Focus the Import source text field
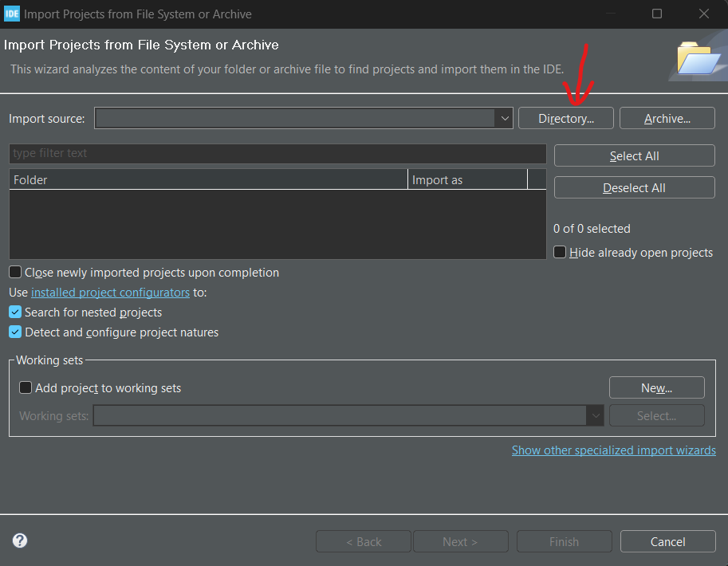This screenshot has height=566, width=728. coord(295,119)
